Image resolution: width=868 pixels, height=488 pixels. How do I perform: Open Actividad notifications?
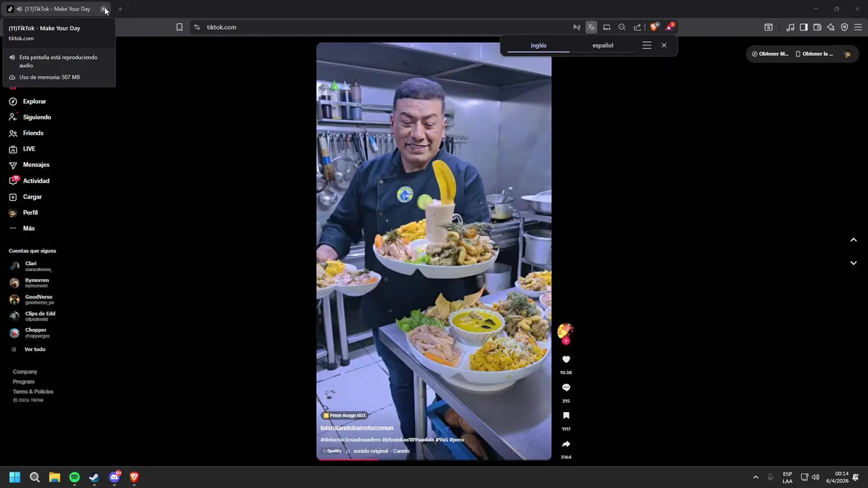point(29,181)
